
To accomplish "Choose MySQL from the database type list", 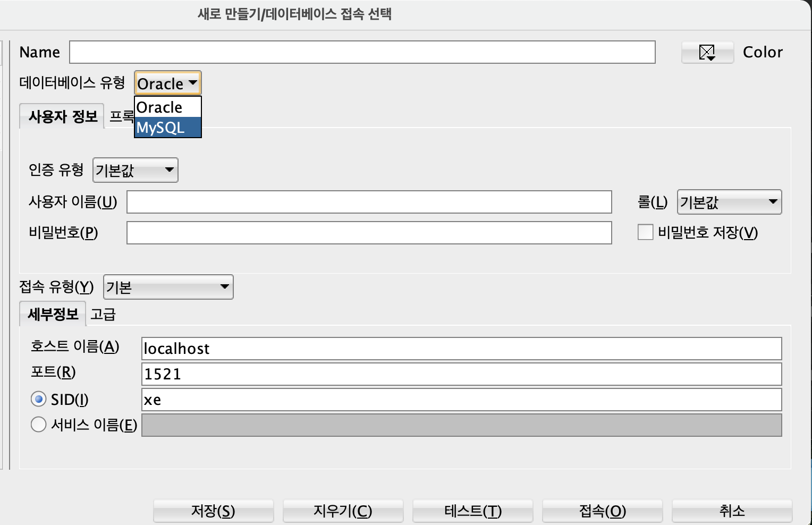I will [x=168, y=128].
